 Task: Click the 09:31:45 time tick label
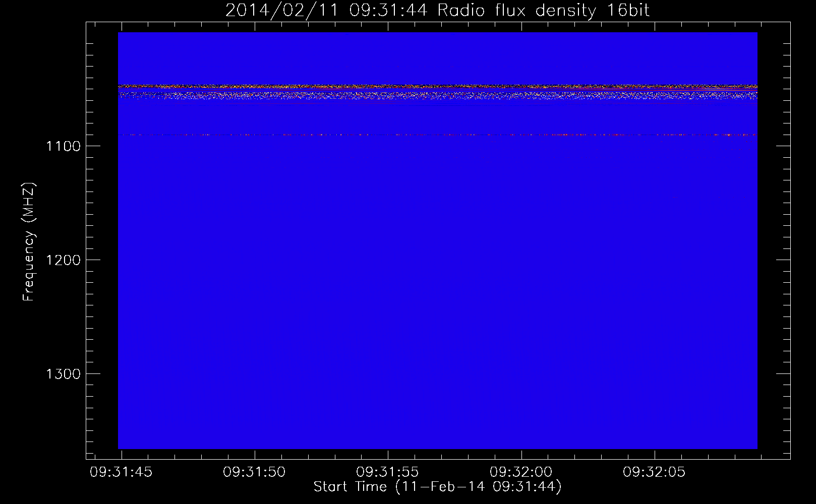pyautogui.click(x=121, y=472)
